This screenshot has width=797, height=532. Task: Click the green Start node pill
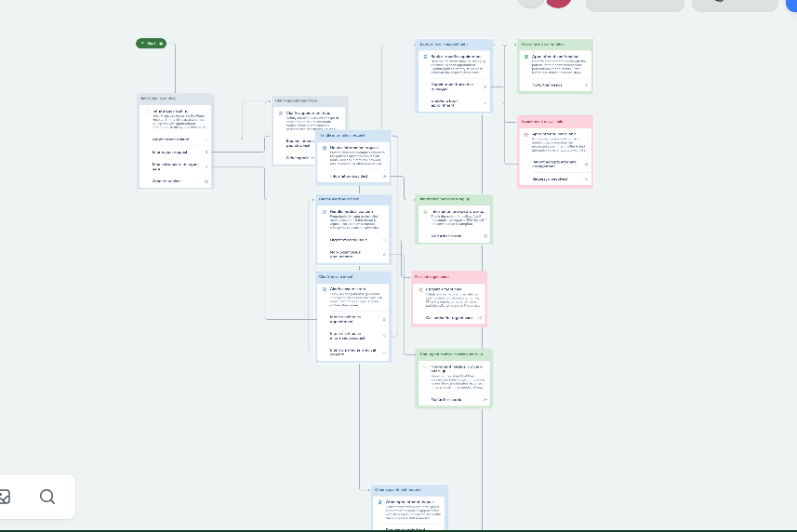151,44
